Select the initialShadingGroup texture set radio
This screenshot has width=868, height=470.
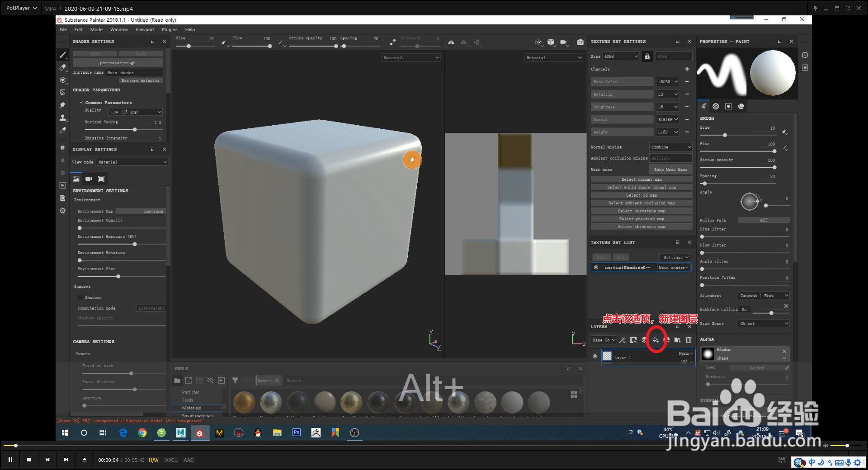pos(596,268)
